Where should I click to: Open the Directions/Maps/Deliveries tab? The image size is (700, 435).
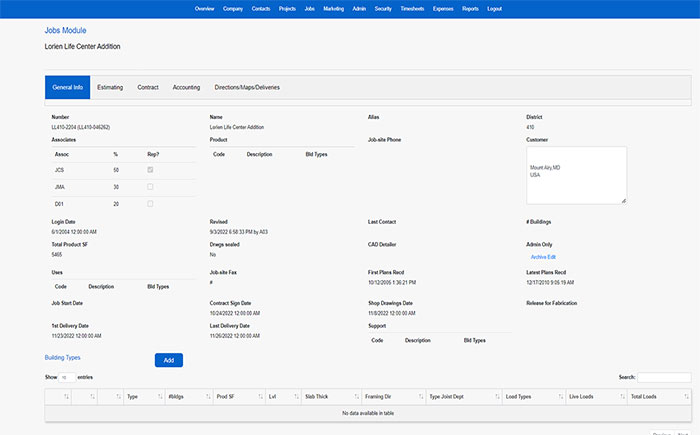[x=247, y=87]
